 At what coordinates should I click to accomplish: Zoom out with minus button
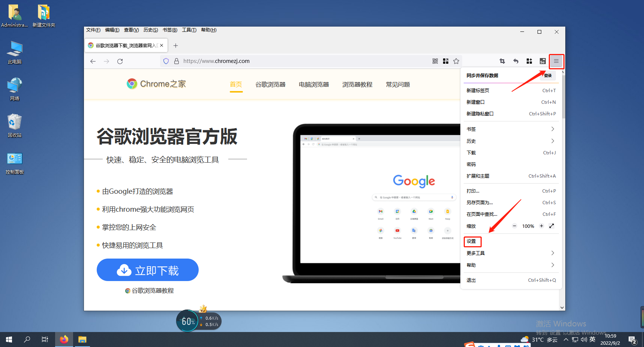[515, 226]
